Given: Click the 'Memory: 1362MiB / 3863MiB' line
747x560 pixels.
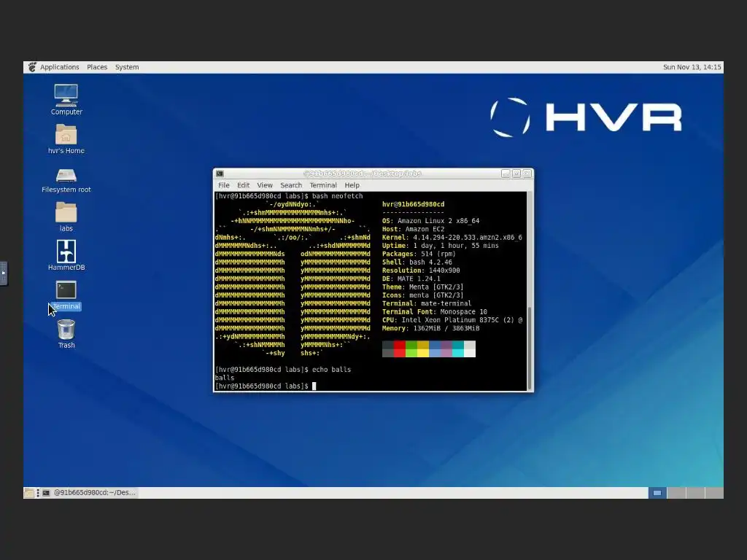Looking at the screenshot, I should tap(430, 328).
